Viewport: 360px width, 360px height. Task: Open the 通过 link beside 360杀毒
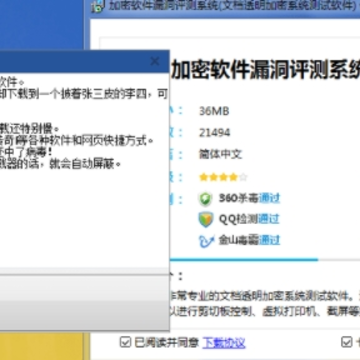pos(269,198)
